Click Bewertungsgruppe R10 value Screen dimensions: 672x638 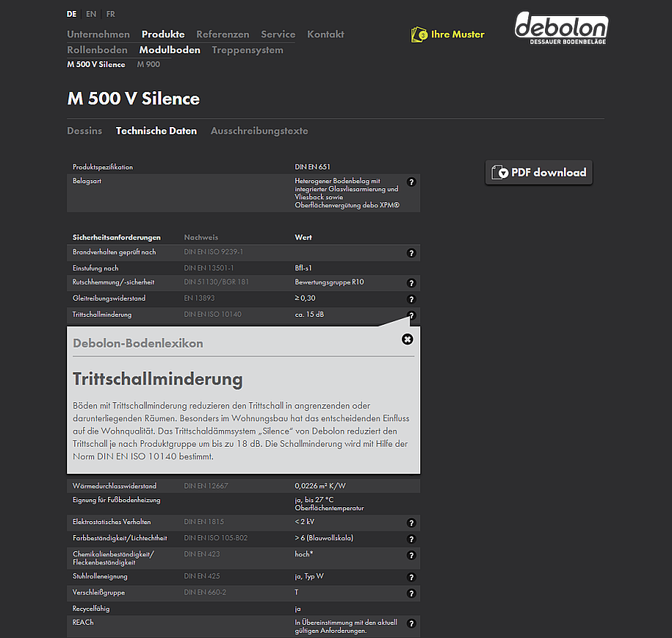coord(329,282)
